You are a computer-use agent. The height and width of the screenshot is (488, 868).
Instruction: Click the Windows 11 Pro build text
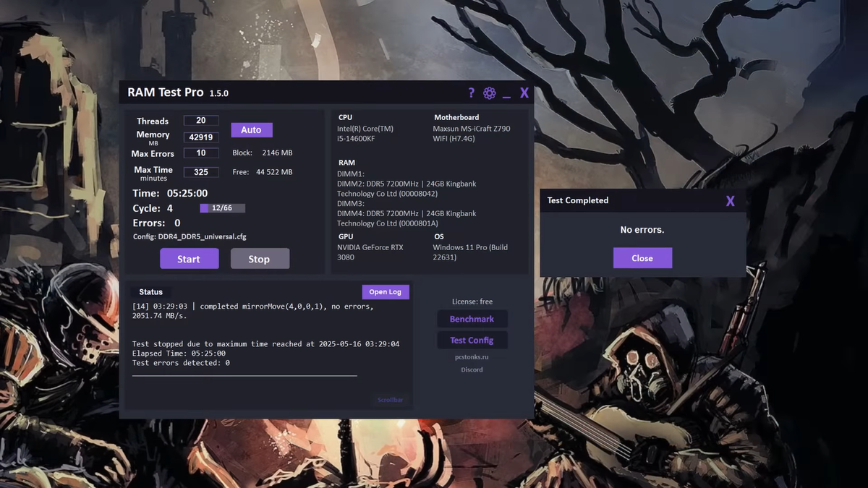(x=470, y=252)
